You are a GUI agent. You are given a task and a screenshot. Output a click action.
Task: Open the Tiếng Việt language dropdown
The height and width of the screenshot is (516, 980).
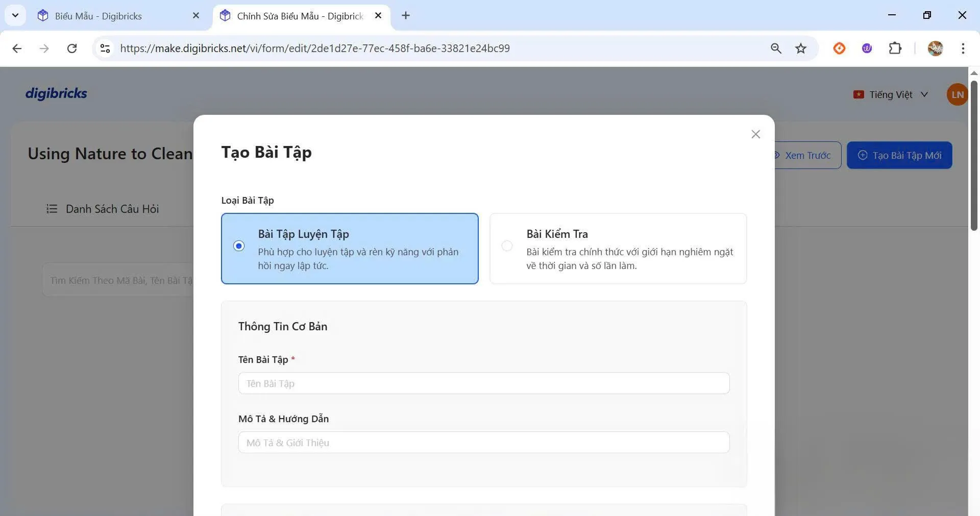point(891,95)
